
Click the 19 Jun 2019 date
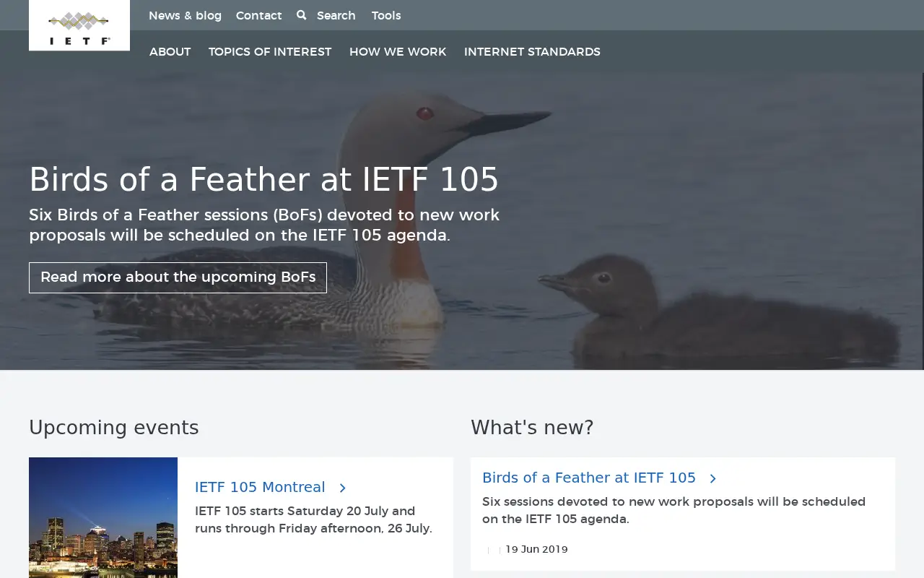pos(536,549)
